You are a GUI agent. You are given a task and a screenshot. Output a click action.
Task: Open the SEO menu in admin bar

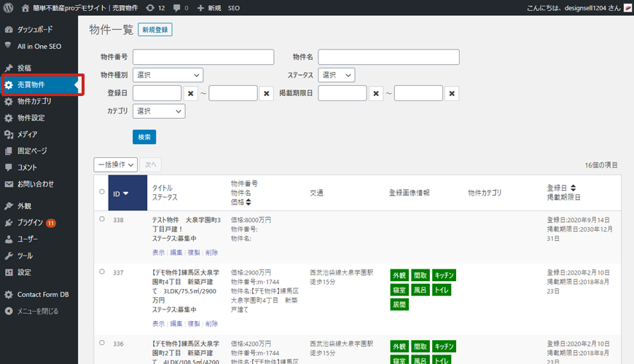click(x=234, y=7)
